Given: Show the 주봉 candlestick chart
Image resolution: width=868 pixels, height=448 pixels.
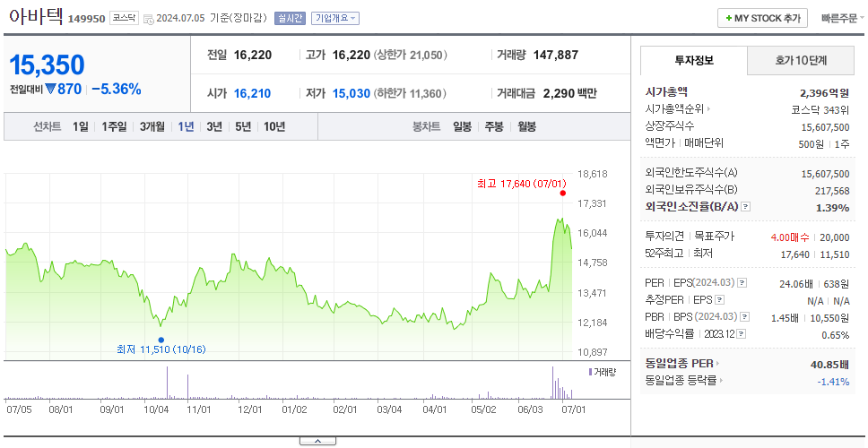Looking at the screenshot, I should 494,126.
